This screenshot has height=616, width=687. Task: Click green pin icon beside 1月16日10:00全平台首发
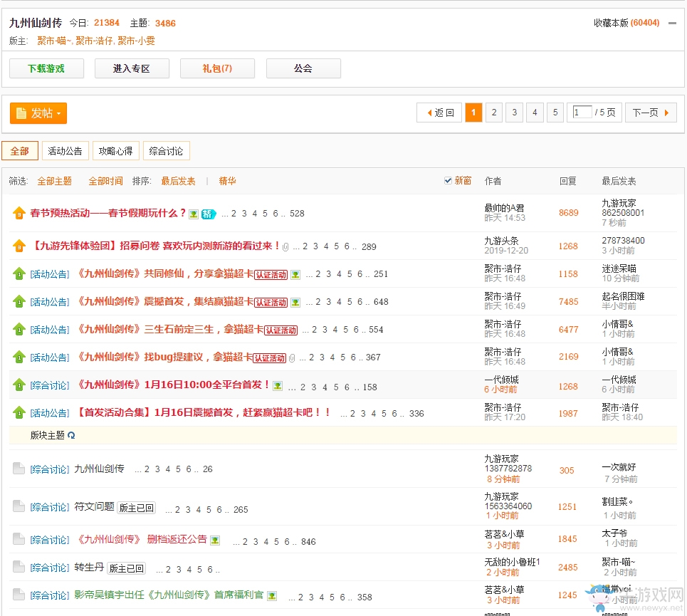tap(19, 385)
